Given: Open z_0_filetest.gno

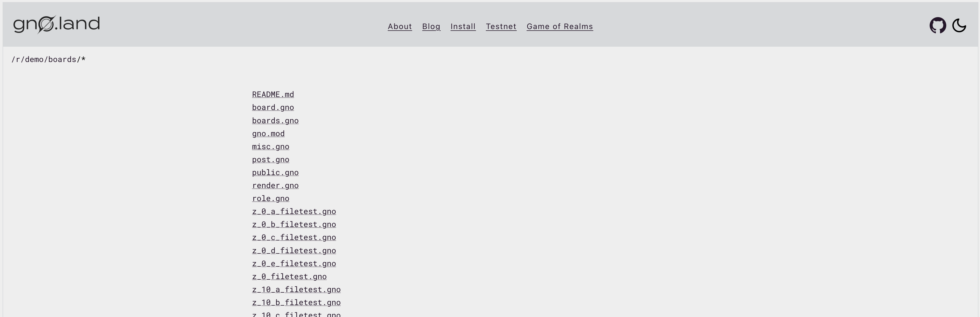Looking at the screenshot, I should 289,276.
